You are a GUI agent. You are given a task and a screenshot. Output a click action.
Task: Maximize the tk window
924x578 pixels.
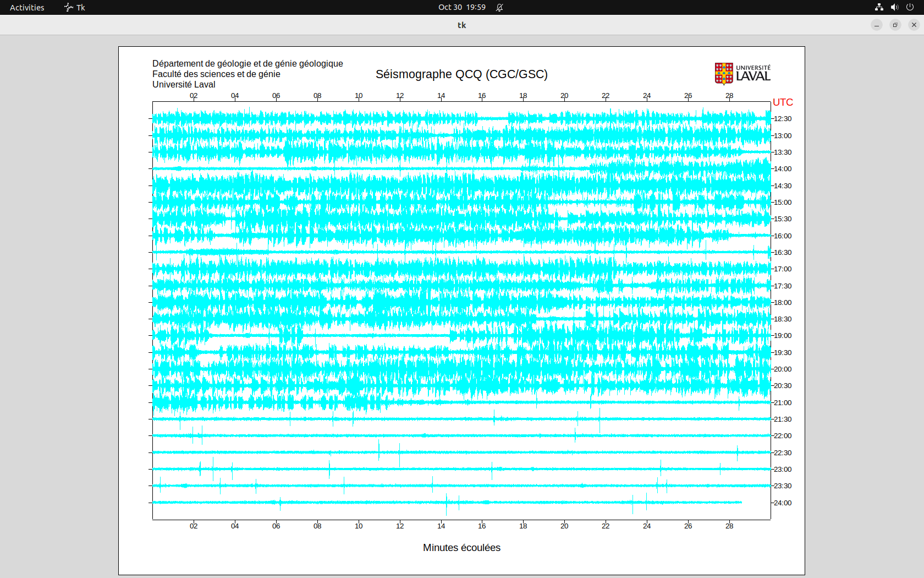coord(895,25)
